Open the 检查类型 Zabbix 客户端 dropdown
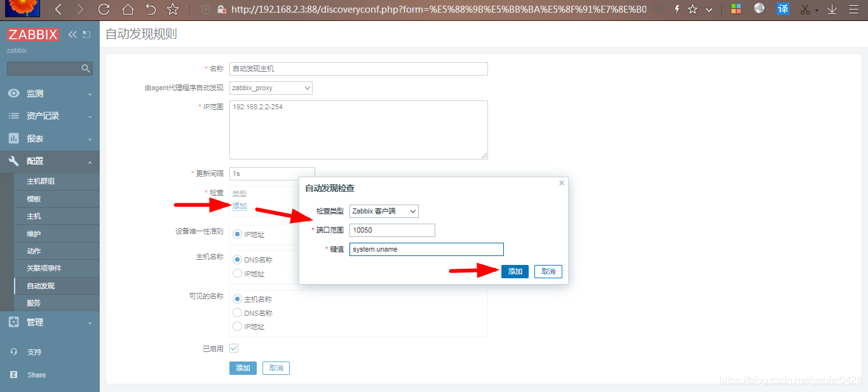The width and height of the screenshot is (868, 392). click(384, 211)
